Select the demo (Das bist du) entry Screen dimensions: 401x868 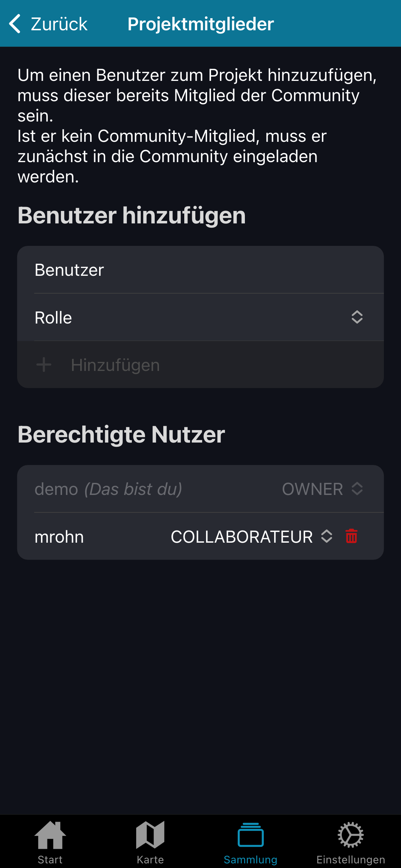pyautogui.click(x=108, y=489)
